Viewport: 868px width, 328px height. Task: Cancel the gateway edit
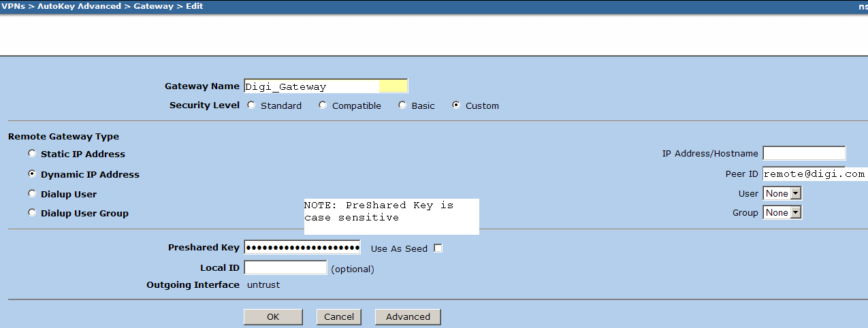pos(339,316)
